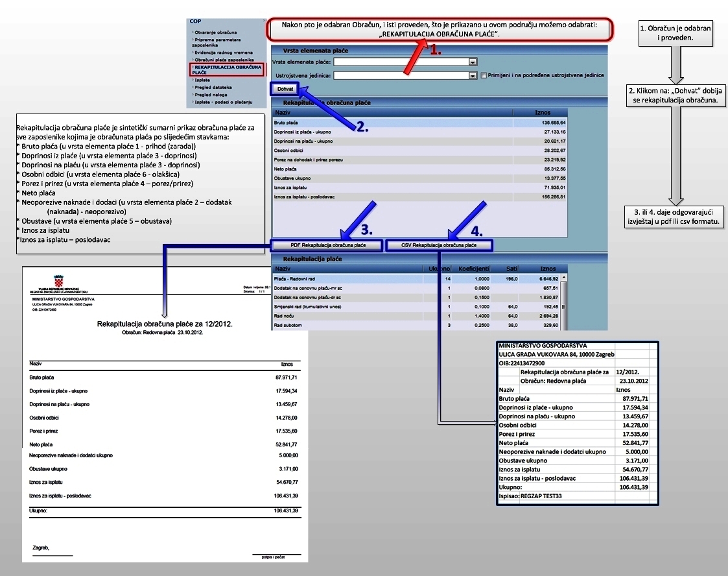Open Pregled naloga in the side menu
Image resolution: width=728 pixels, height=576 pixels.
210,95
